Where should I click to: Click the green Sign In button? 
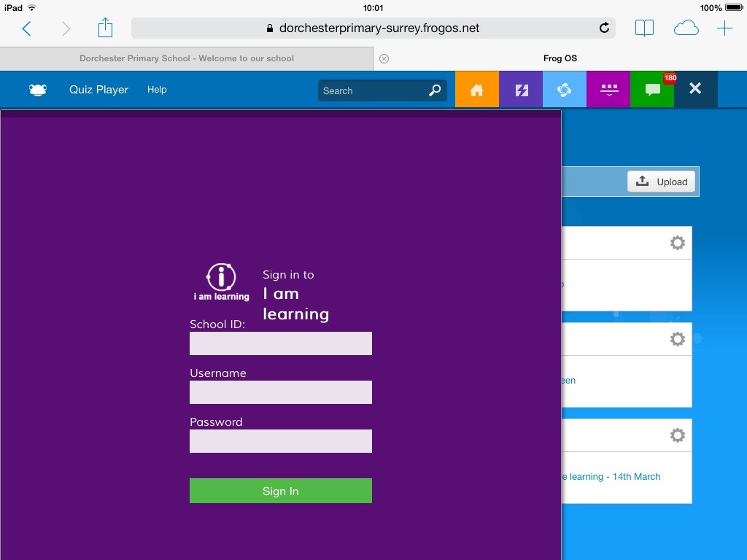coord(281,491)
